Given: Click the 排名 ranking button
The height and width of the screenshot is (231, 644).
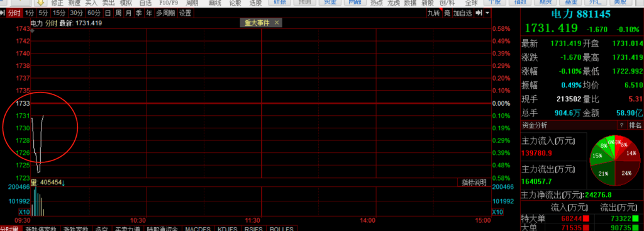Looking at the screenshot, I should tap(635, 125).
